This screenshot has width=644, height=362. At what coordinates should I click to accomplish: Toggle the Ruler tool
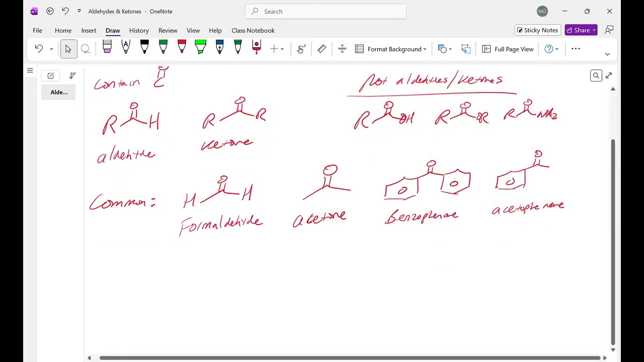click(322, 49)
